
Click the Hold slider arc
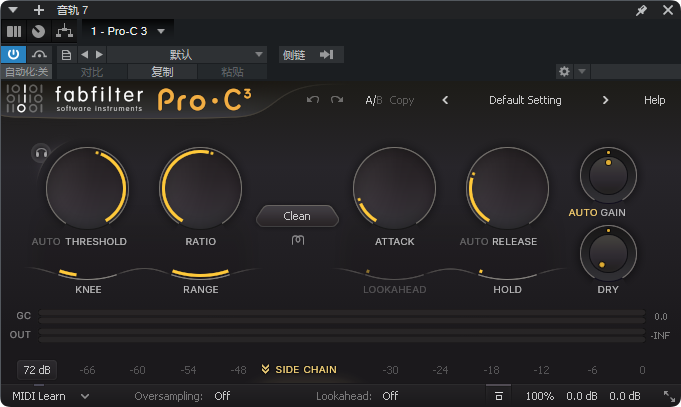click(507, 274)
